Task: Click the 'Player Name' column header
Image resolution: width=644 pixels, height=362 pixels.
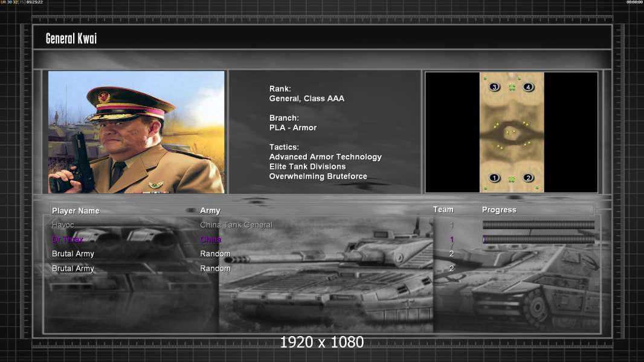Action: tap(76, 211)
